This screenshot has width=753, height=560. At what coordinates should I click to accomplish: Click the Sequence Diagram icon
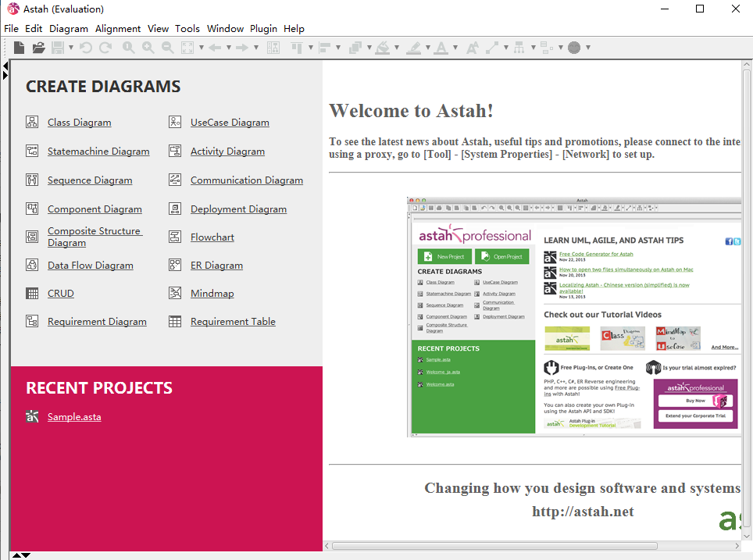click(x=32, y=180)
